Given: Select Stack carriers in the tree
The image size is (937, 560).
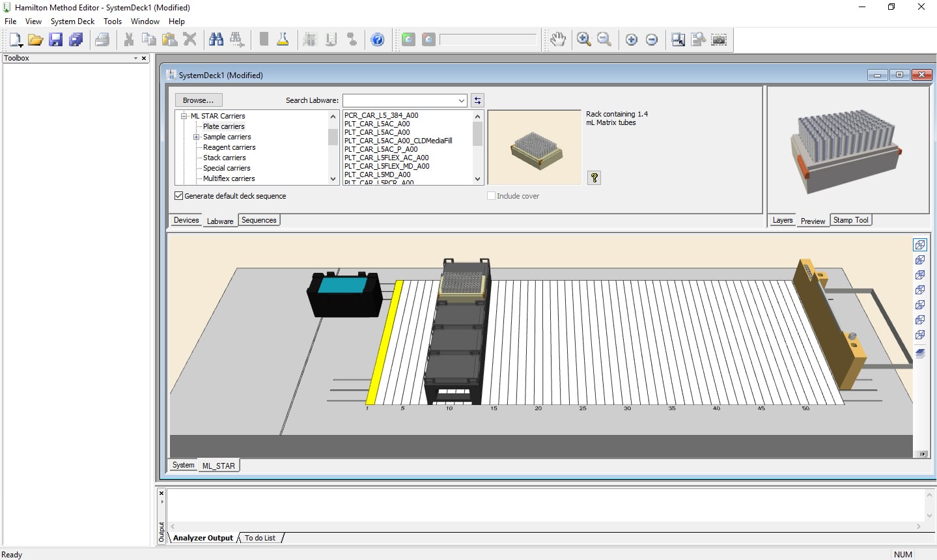Looking at the screenshot, I should (225, 158).
